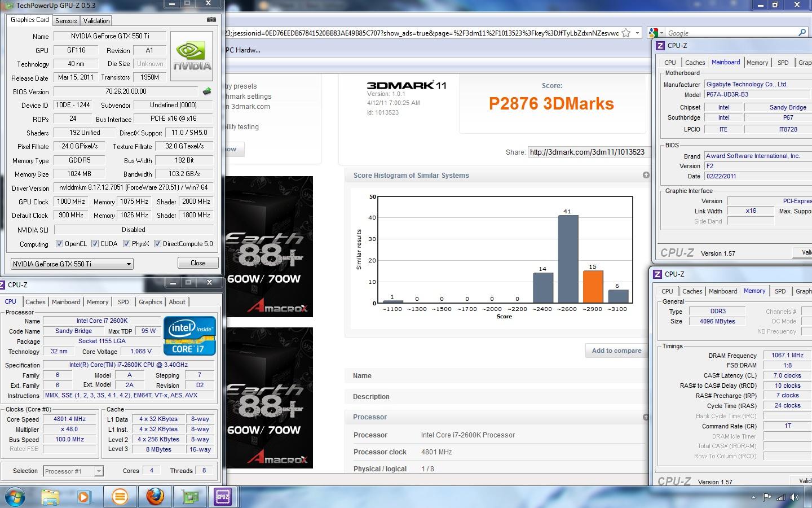Click the upper Amacrox Earth 88+ ad
This screenshot has height=508, width=812.
coord(269,247)
